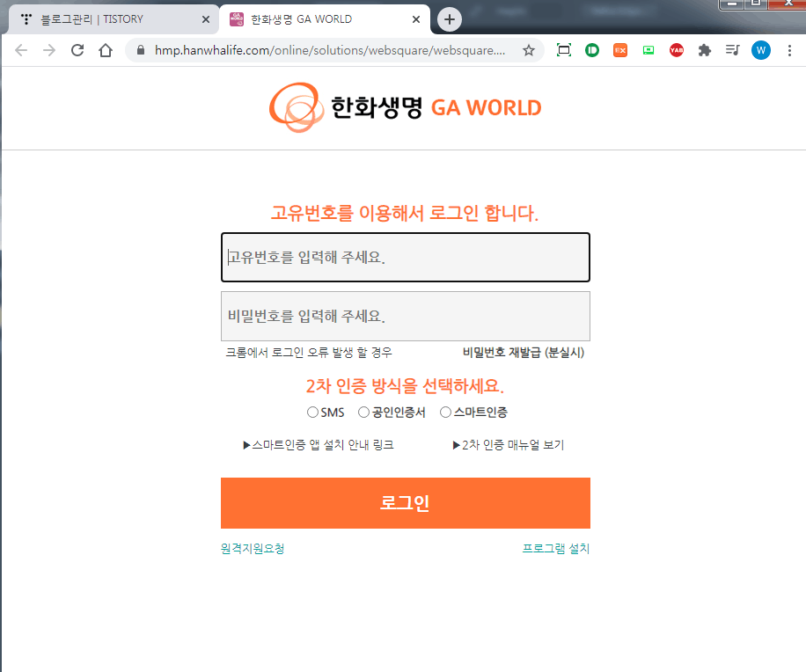The image size is (806, 672).
Task: Click the screen capture extension icon
Action: pyautogui.click(x=564, y=50)
